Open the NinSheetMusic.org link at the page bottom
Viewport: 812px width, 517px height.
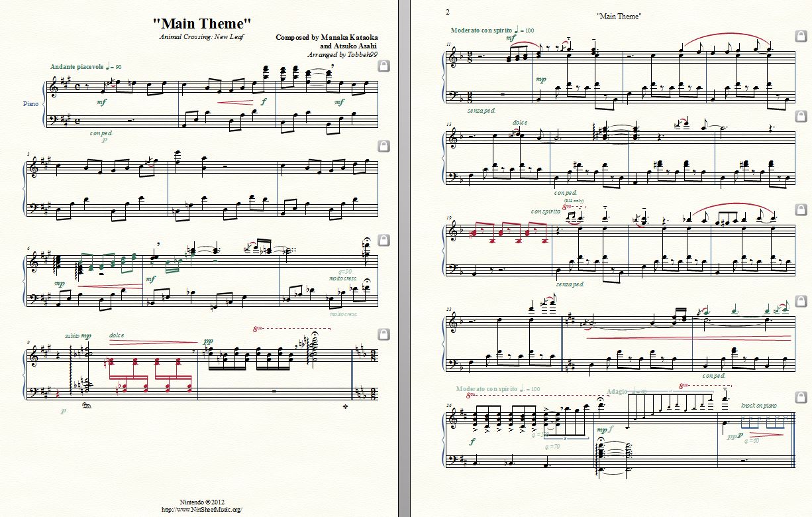[201, 509]
